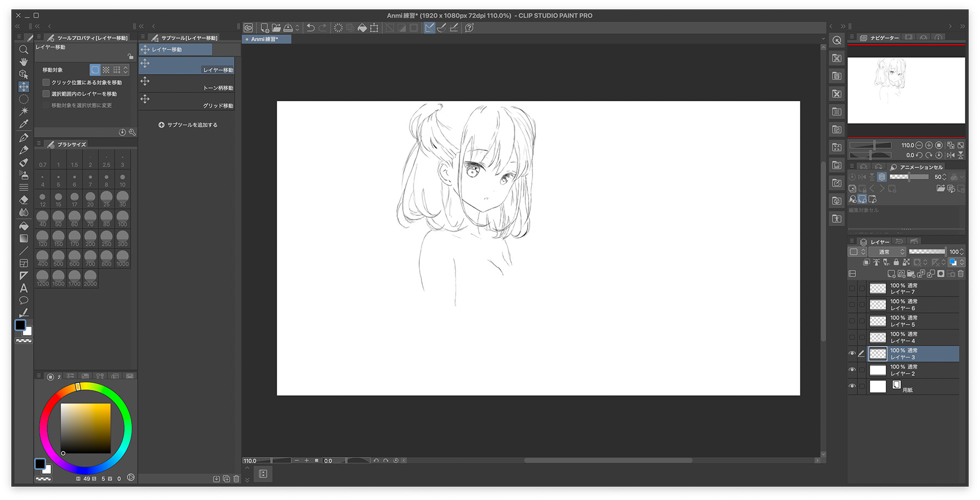980x500 pixels.
Task: Select the Eyedropper tool
Action: click(23, 124)
